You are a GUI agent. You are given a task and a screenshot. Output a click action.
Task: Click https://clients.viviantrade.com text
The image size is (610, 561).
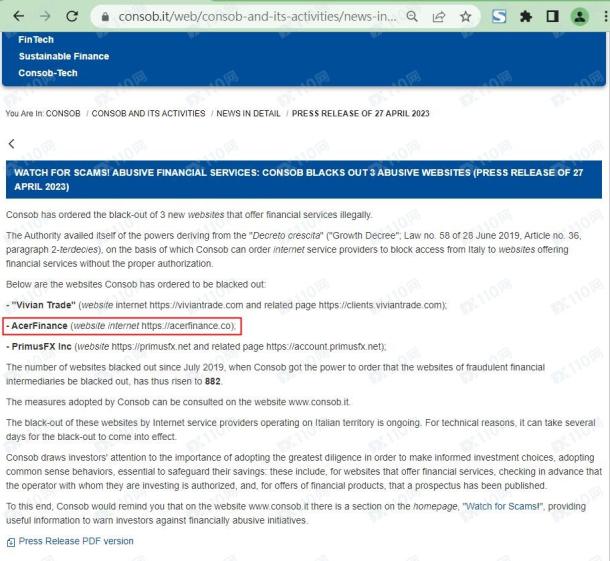(381, 305)
